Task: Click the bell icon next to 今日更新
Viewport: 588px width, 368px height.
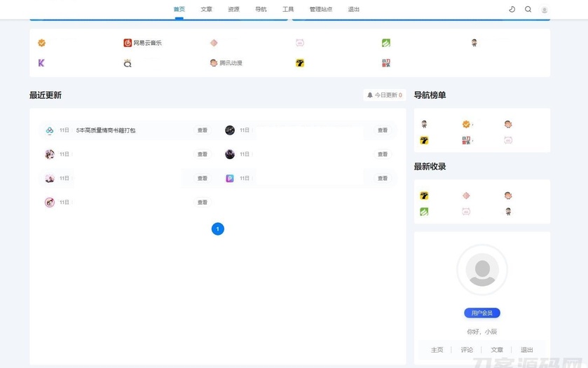Action: pyautogui.click(x=370, y=95)
